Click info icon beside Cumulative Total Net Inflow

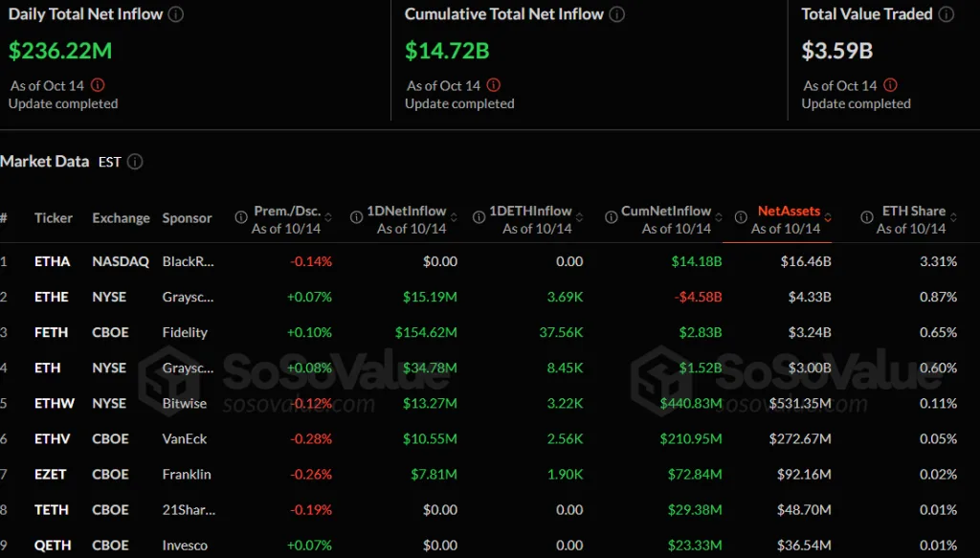(617, 14)
